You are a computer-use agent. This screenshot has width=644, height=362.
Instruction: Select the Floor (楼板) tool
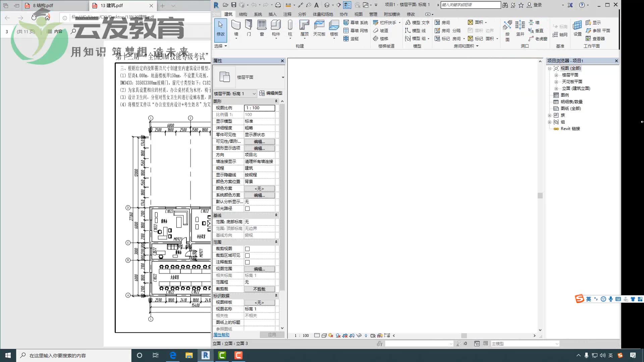(x=334, y=27)
